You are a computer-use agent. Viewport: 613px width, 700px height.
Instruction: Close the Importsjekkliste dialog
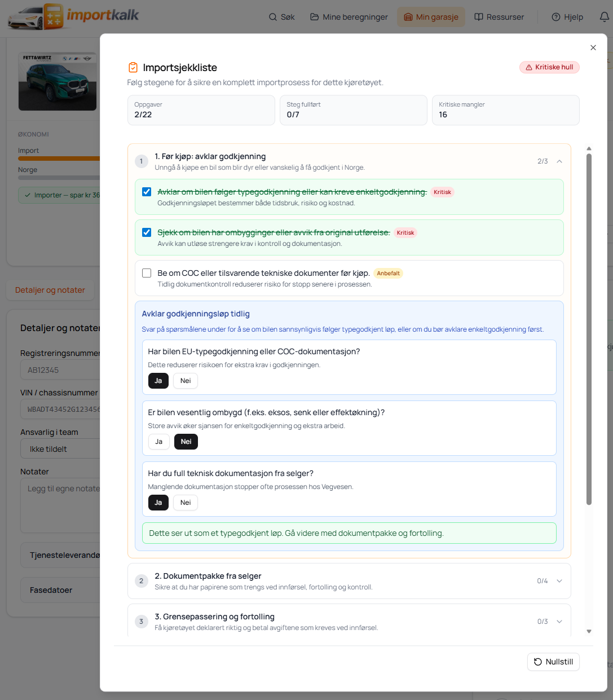click(593, 48)
